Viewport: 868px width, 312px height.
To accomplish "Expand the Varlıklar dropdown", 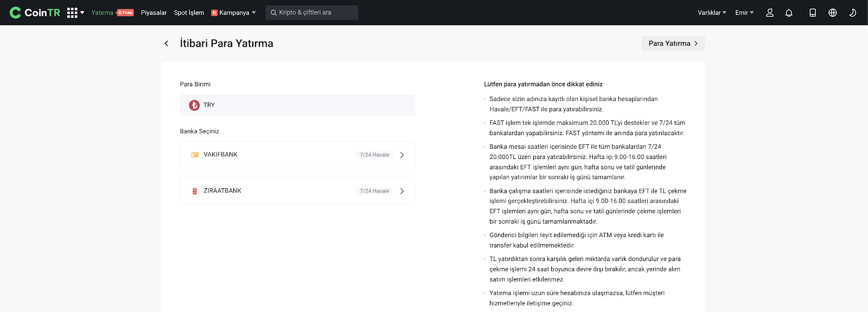I will click(712, 12).
